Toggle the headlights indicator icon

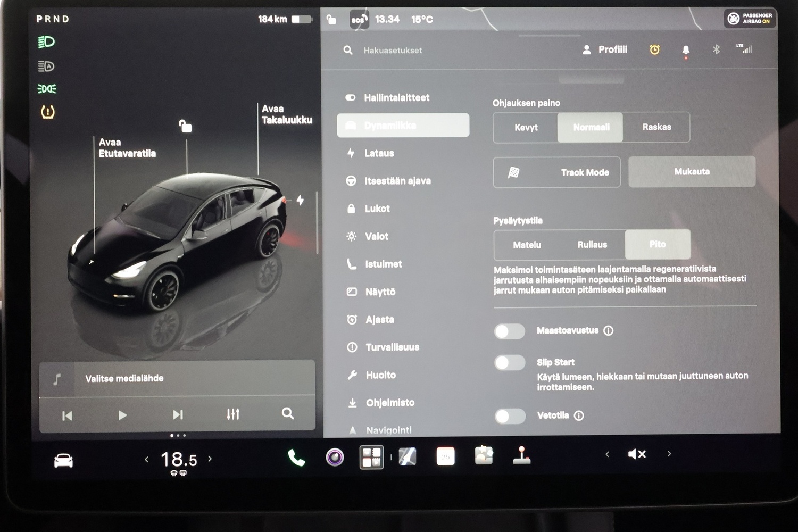(x=46, y=42)
